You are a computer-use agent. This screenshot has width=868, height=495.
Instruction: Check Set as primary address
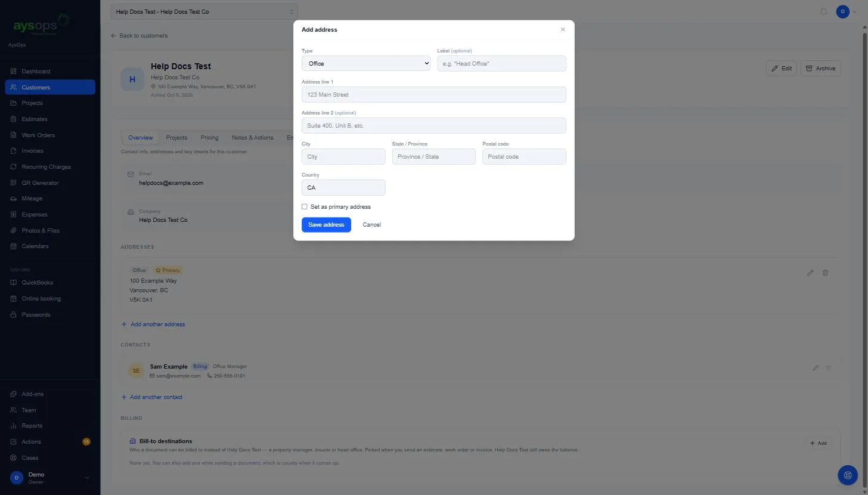click(x=305, y=207)
